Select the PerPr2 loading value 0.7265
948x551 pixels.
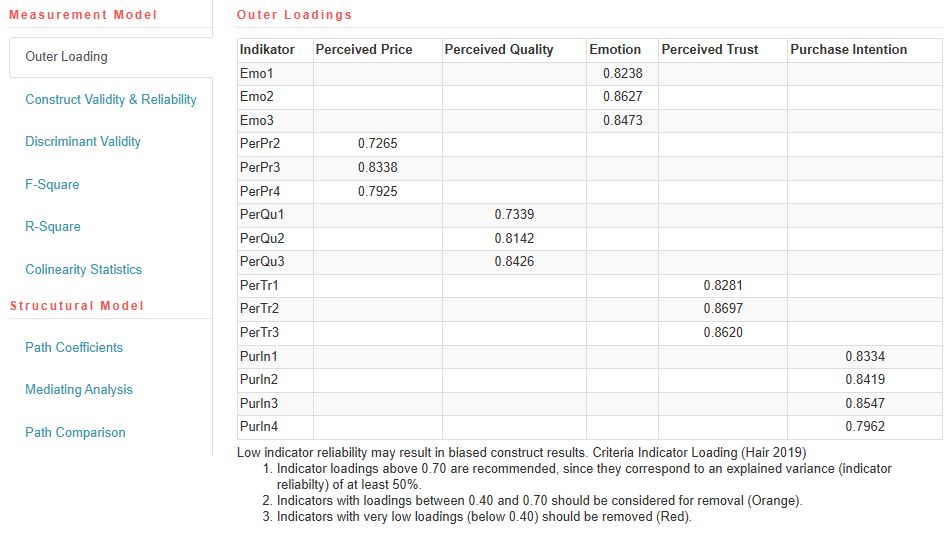click(377, 144)
